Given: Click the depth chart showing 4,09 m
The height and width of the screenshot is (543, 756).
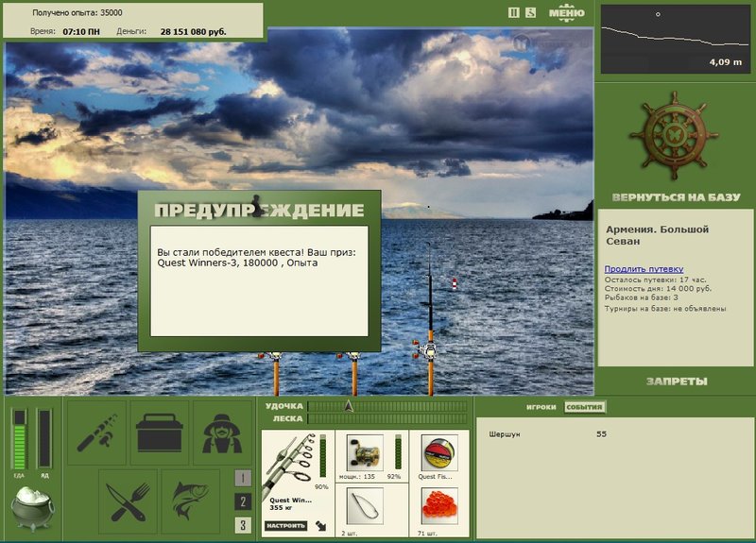Looking at the screenshot, I should (675, 40).
